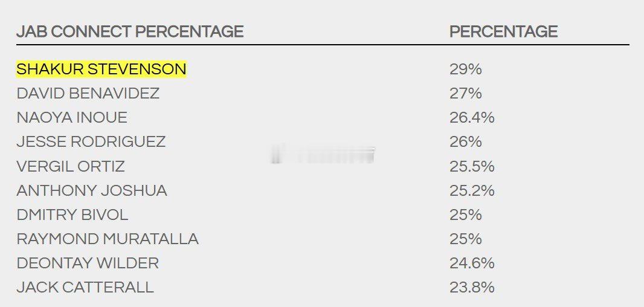
Task: Select Deontay Wilder in the list
Action: (x=88, y=263)
